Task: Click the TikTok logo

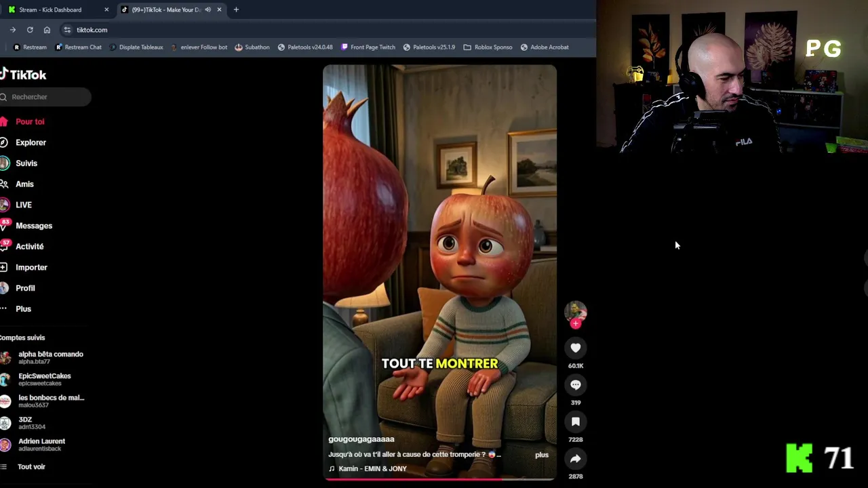Action: coord(23,75)
